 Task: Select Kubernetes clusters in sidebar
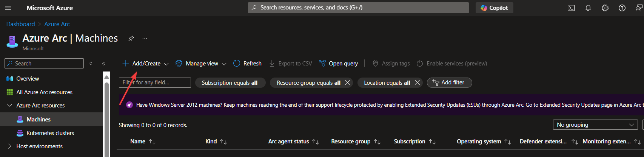50,133
